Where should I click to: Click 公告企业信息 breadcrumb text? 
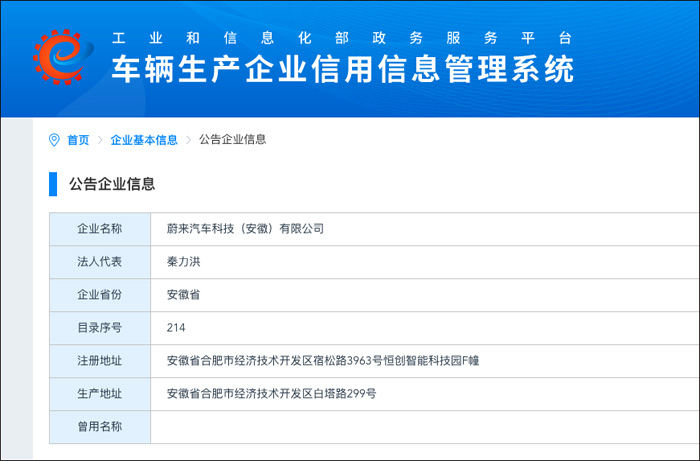tap(233, 139)
